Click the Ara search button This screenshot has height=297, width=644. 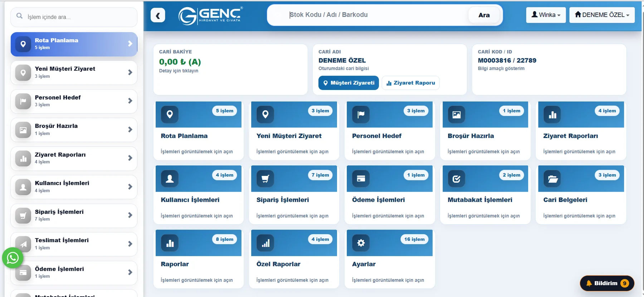tap(484, 15)
